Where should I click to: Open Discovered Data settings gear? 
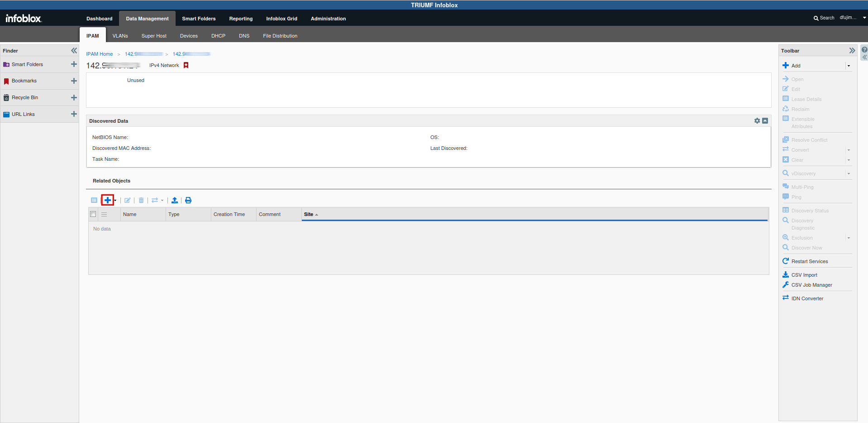pyautogui.click(x=757, y=121)
